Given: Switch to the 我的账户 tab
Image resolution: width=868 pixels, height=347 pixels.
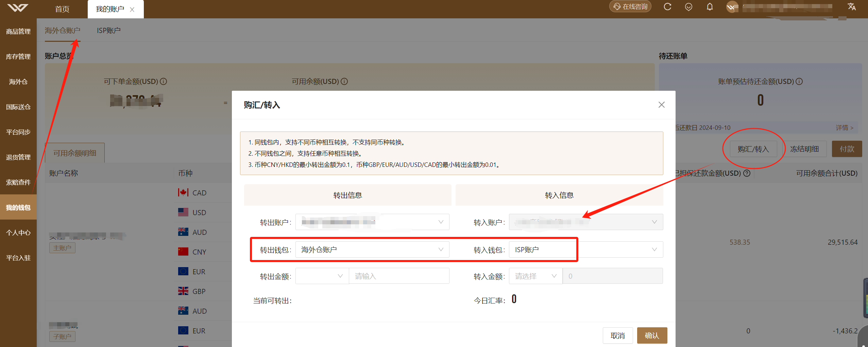Looking at the screenshot, I should 110,9.
